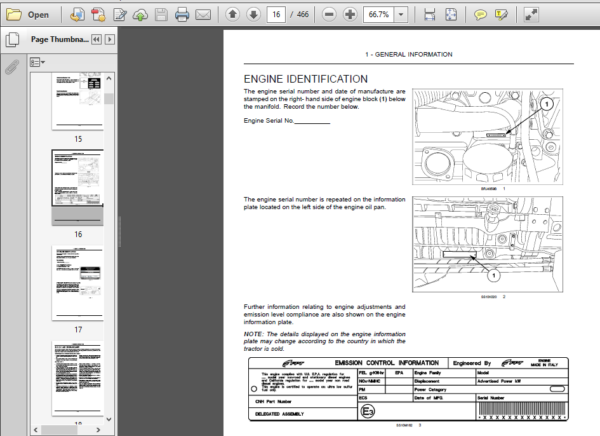Click the edit/sign document icon
This screenshot has height=436, width=600.
(120, 15)
